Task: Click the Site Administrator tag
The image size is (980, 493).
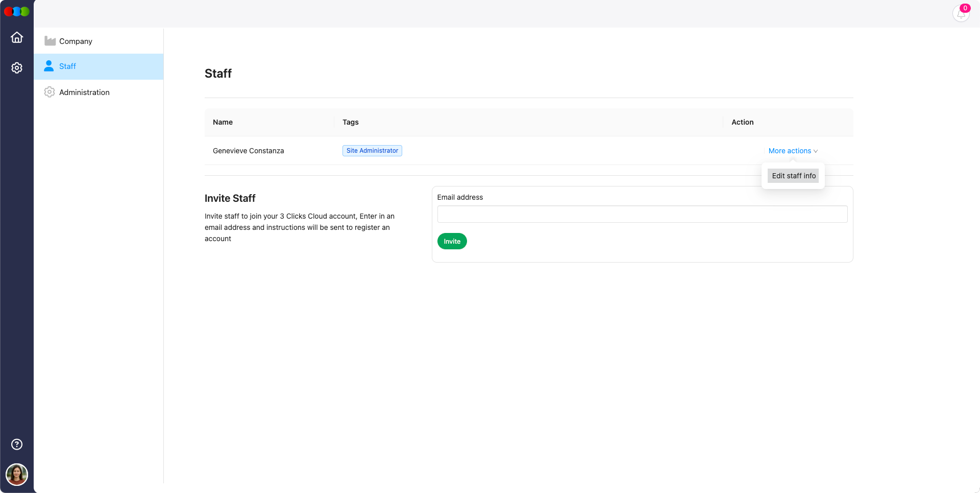Action: point(372,151)
